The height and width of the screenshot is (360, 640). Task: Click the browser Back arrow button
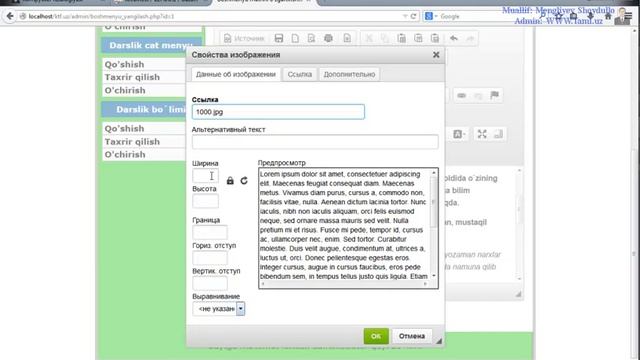pos(10,16)
